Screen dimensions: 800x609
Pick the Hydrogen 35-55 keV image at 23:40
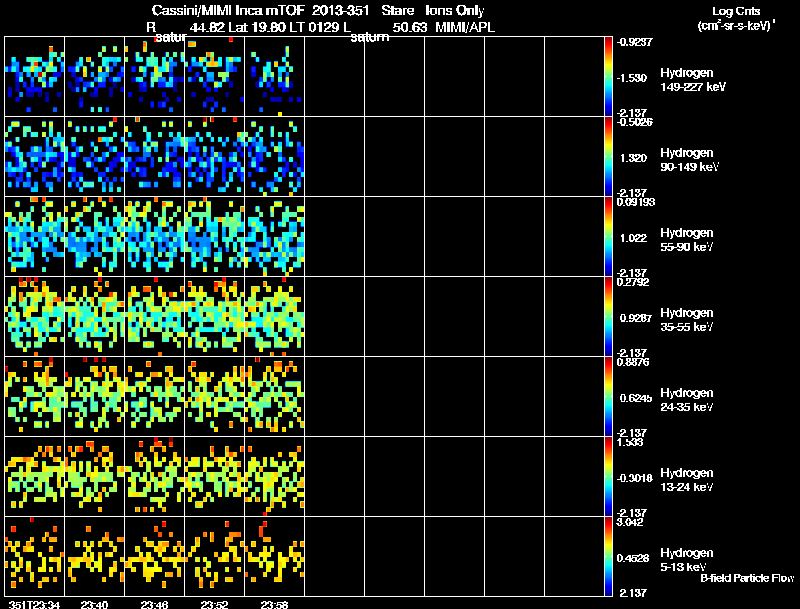[x=94, y=317]
